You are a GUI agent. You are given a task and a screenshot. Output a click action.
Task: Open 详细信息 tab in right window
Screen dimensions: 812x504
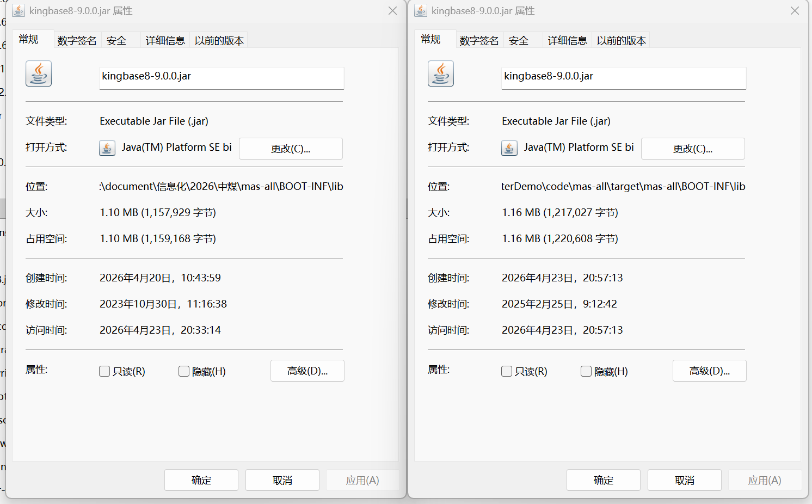568,40
